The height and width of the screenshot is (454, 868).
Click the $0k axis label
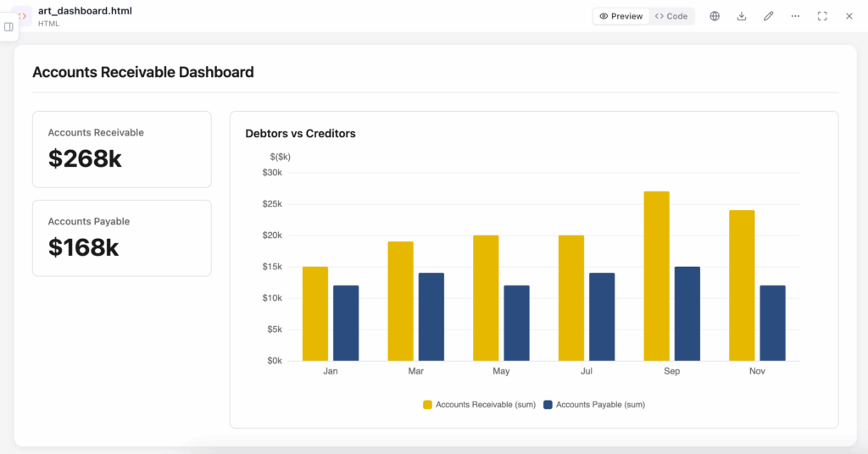275,361
